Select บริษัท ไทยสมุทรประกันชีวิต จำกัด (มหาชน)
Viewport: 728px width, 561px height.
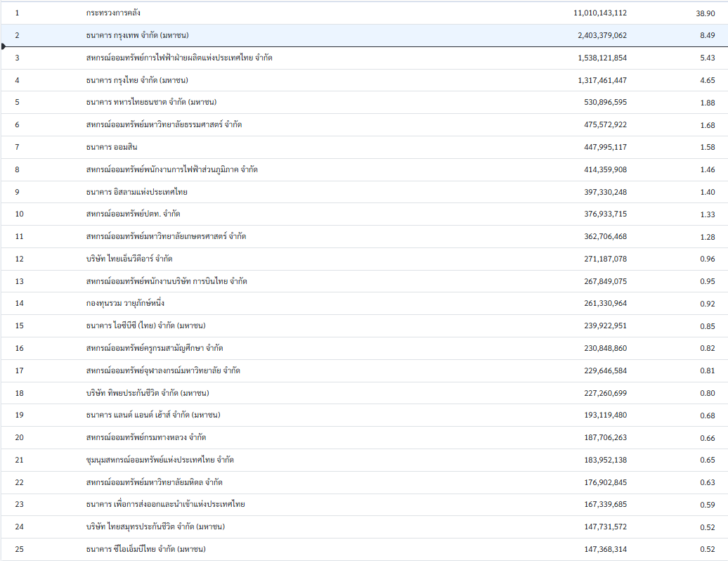click(x=155, y=527)
